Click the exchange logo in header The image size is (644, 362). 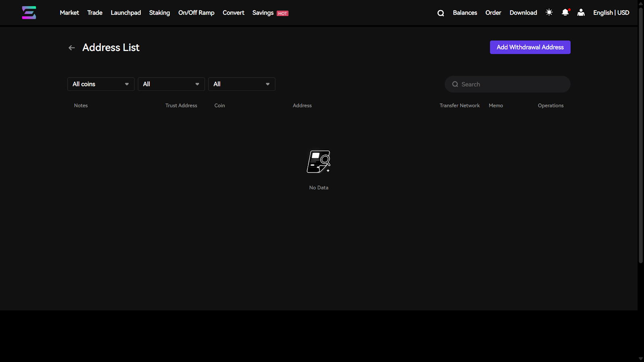[x=29, y=13]
